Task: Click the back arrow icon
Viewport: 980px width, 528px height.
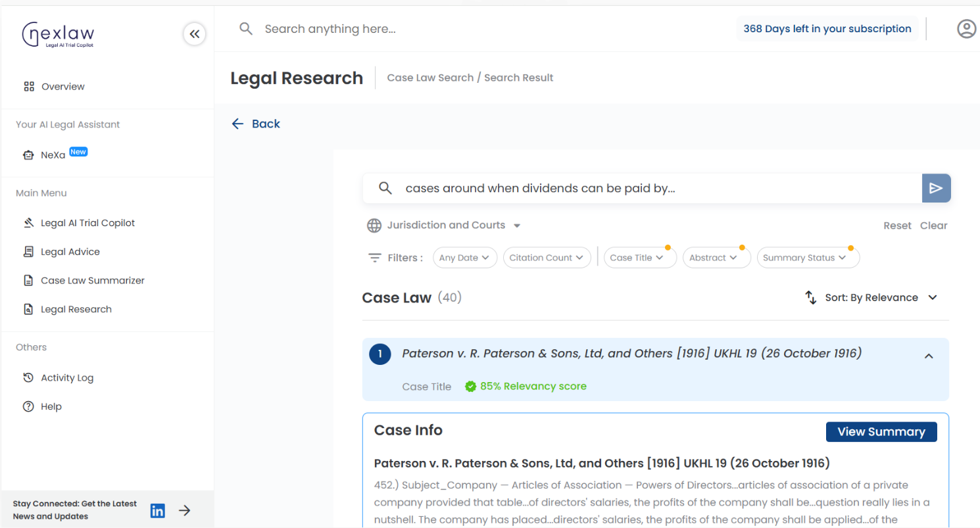Action: click(x=237, y=124)
